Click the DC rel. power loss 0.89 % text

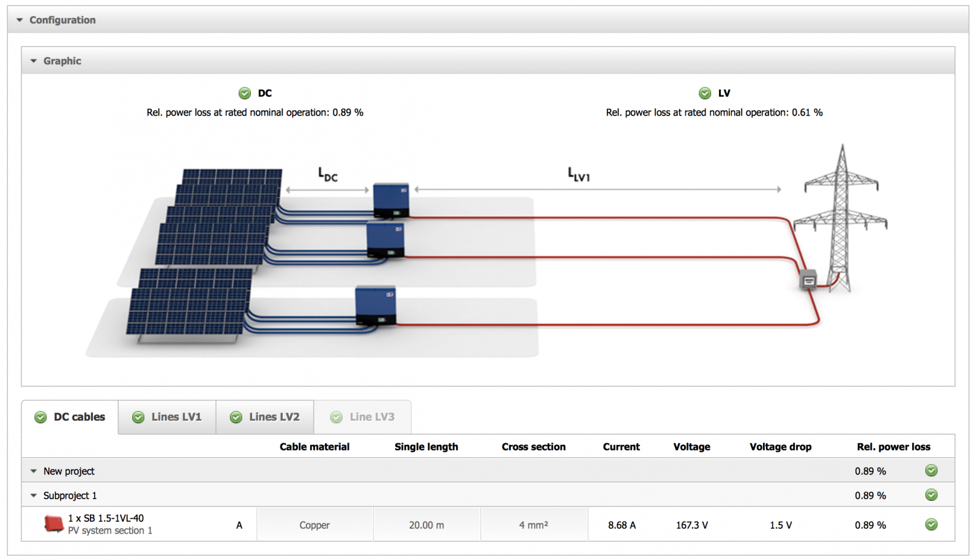tap(255, 112)
